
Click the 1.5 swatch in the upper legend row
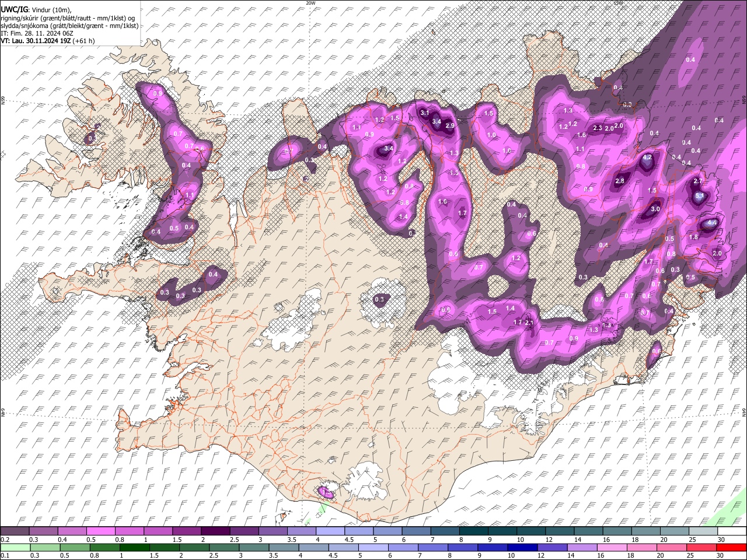(187, 531)
